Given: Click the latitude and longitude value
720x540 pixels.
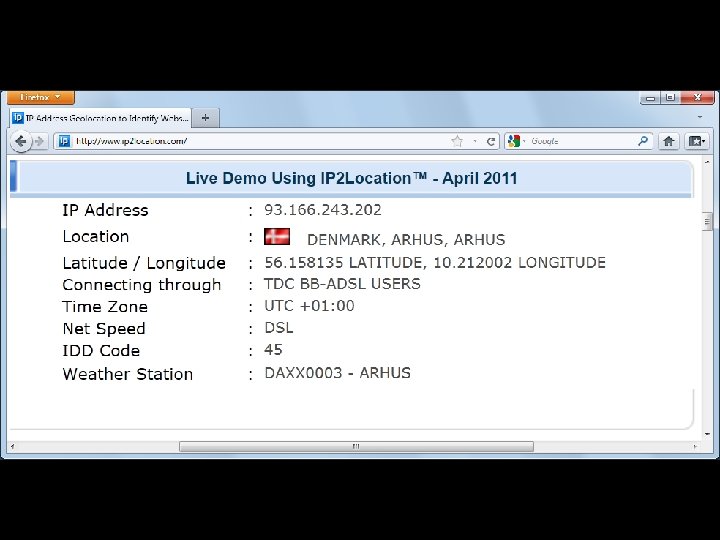Looking at the screenshot, I should pos(435,262).
